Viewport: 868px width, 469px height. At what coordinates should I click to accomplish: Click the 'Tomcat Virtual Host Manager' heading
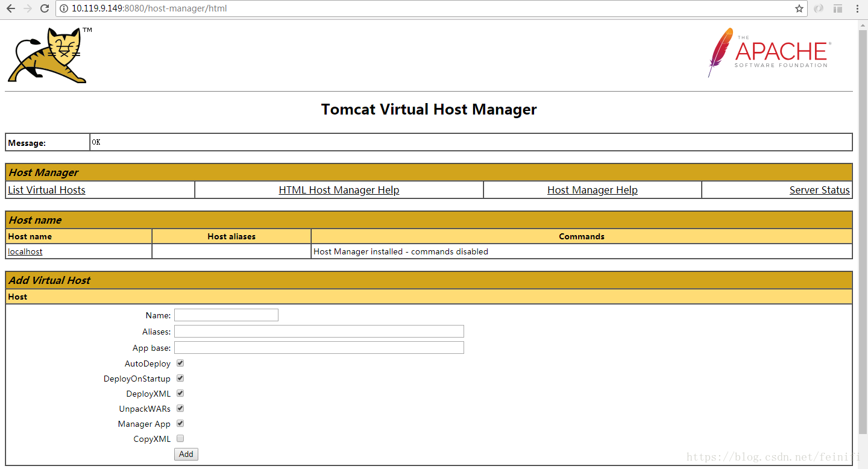[x=429, y=109]
